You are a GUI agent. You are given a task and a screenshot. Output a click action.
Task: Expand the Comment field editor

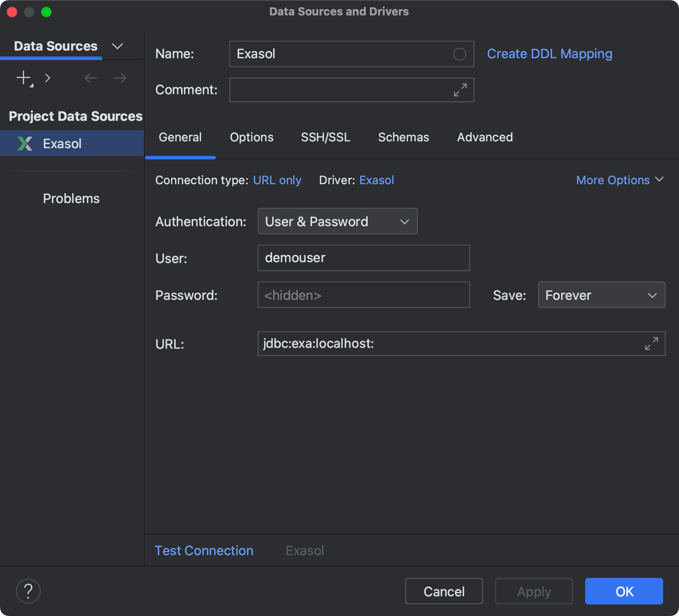pos(460,90)
